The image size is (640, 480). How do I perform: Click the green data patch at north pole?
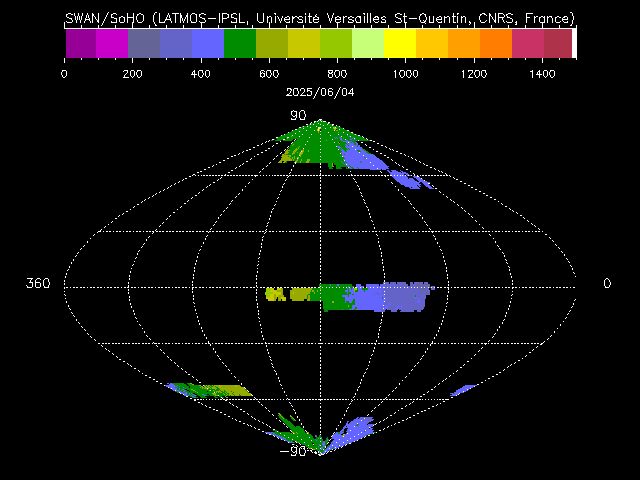318,145
